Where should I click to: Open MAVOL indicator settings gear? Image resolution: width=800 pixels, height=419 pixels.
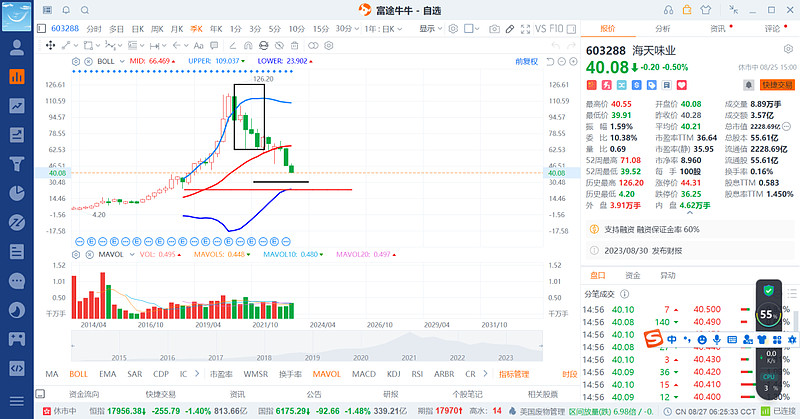tap(76, 254)
